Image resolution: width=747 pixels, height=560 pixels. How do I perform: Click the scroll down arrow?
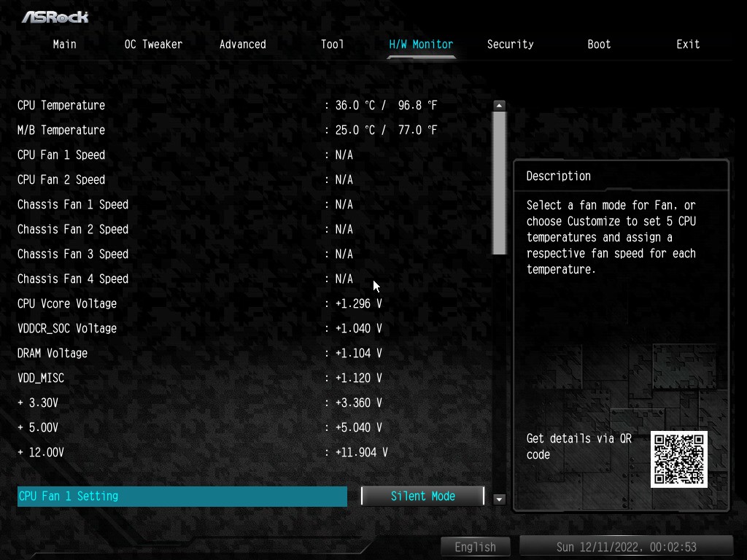[499, 499]
